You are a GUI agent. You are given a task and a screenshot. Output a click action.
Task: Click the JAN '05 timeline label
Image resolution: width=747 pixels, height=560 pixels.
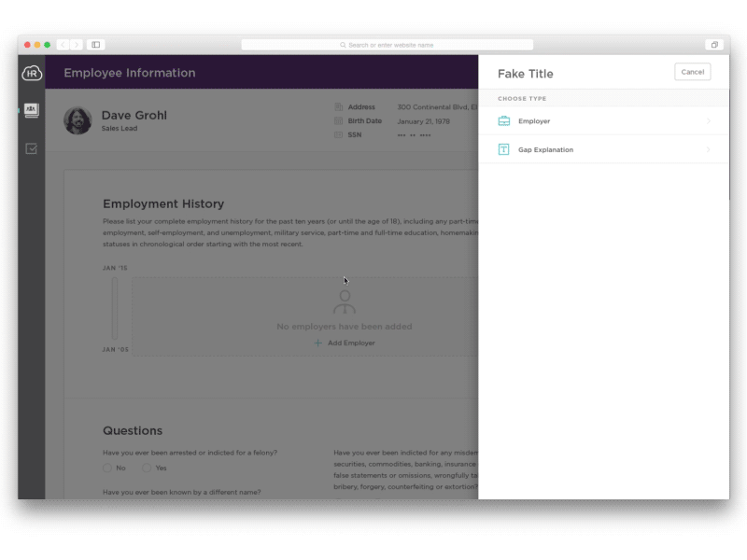tap(115, 349)
